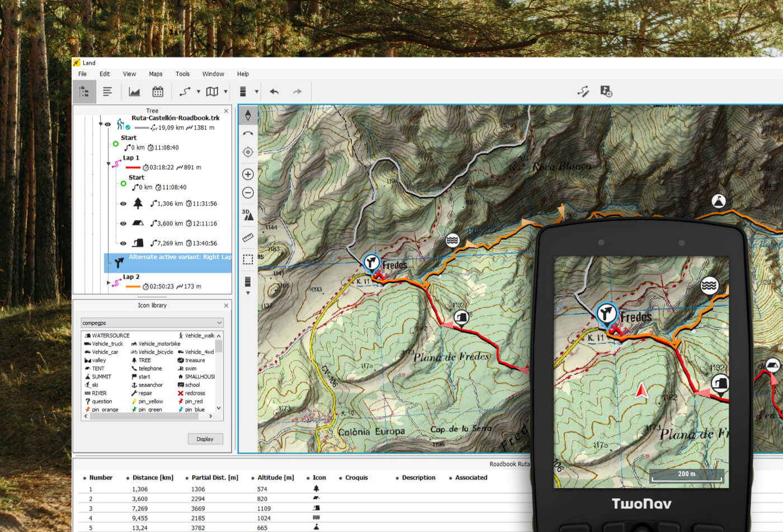Click the add-waypoint flag toolbar icon

(x=606, y=91)
